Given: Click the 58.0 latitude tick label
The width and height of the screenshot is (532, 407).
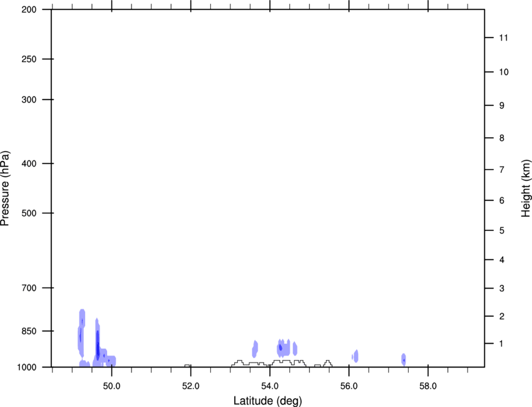Looking at the screenshot, I should (x=428, y=386).
